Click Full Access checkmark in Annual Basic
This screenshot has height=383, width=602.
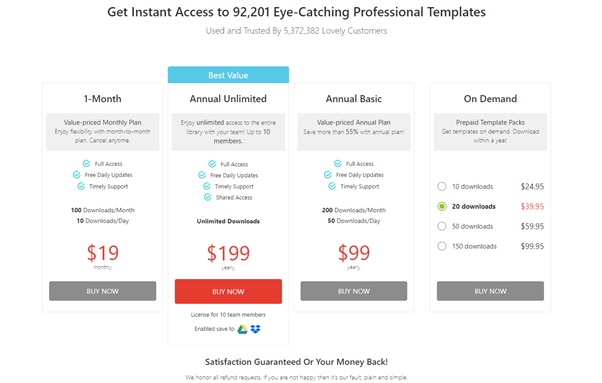(338, 163)
